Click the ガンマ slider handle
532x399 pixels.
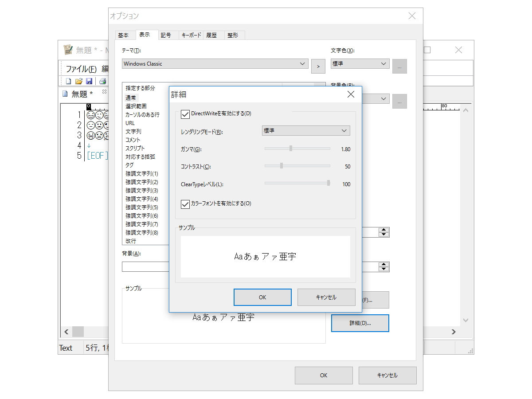coord(291,149)
